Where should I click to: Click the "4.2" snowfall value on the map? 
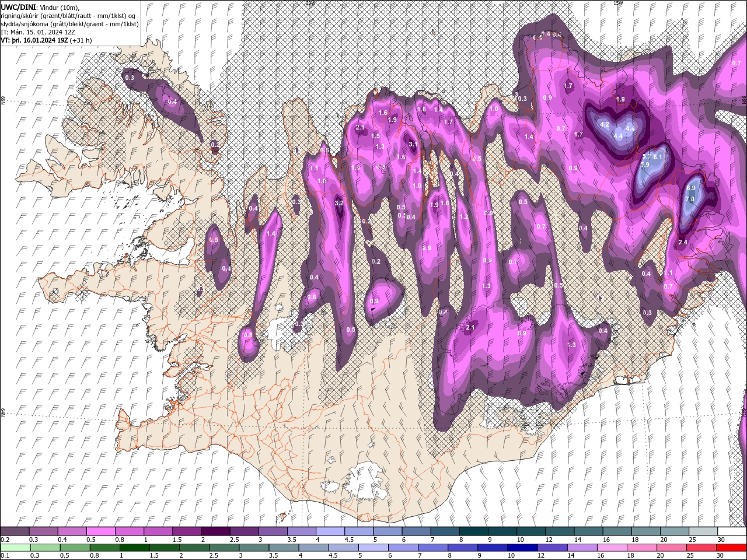(605, 124)
